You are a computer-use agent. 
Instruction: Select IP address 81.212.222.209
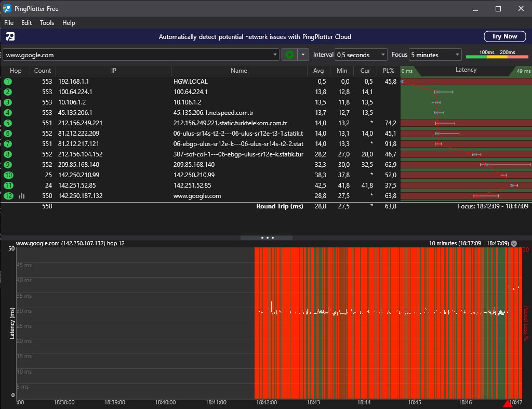click(x=79, y=134)
